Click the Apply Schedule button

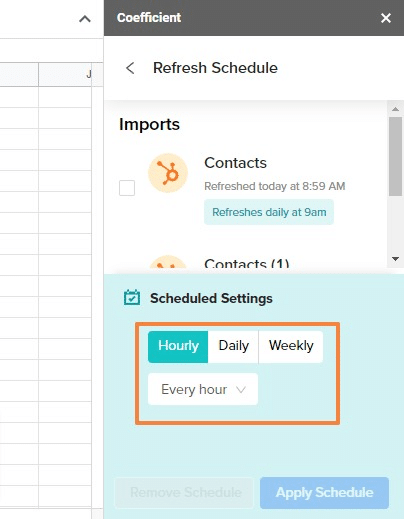tap(324, 493)
